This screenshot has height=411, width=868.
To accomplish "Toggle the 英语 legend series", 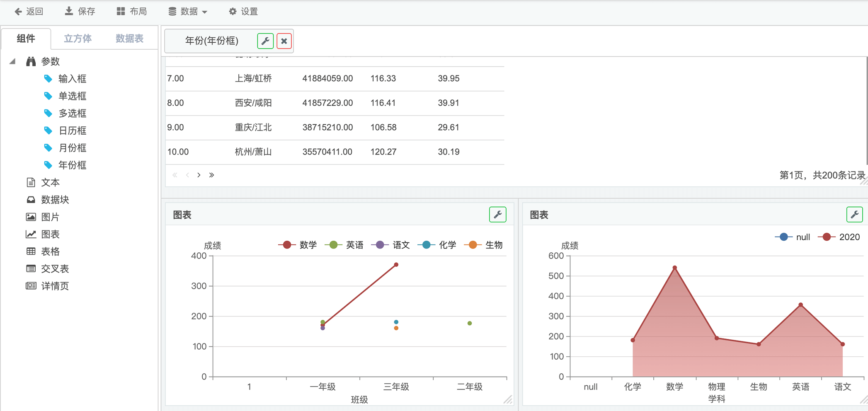I will [344, 245].
